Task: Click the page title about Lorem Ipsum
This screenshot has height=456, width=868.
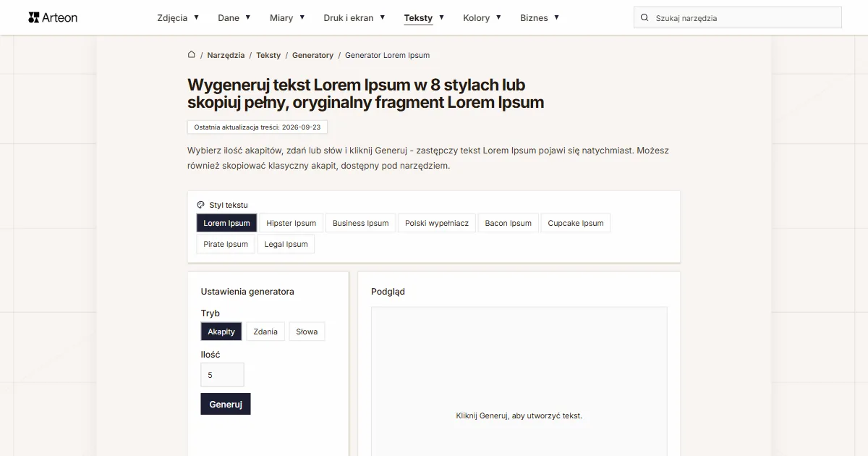Action: [x=366, y=93]
